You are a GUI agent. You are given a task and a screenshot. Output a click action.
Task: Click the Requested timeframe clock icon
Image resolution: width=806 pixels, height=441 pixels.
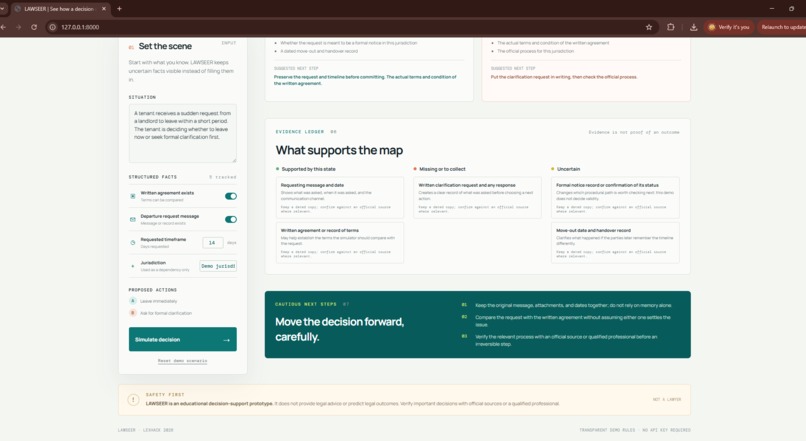click(x=133, y=243)
